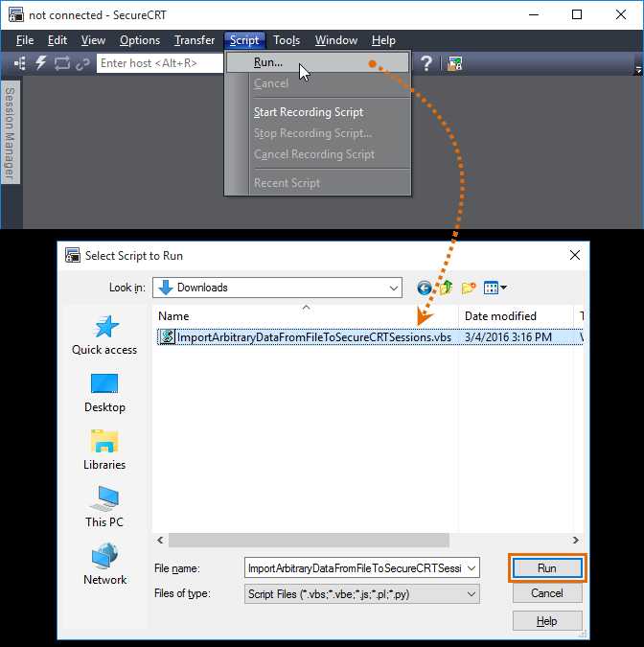This screenshot has width=644, height=647.
Task: Click the Session Manager toolbar icon
Action: tap(20, 63)
